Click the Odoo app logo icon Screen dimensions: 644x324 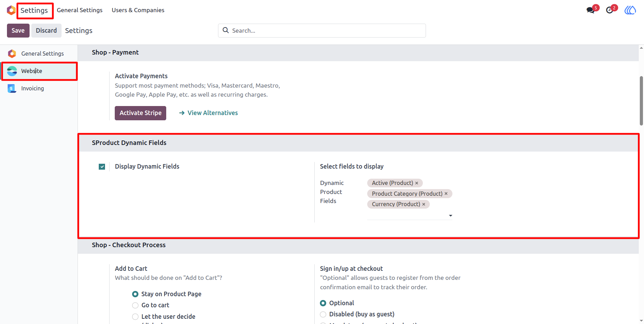(11, 10)
